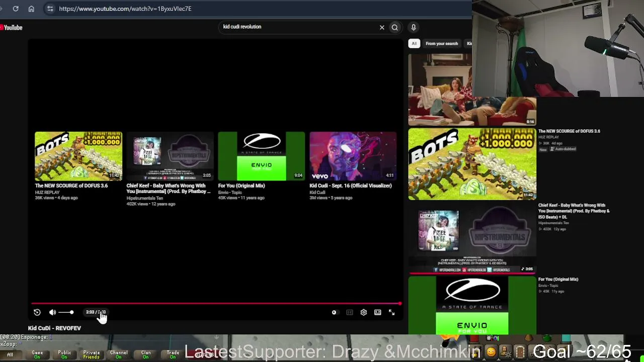This screenshot has height=362, width=644.
Task: Toggle the 'Private' chat filter set to Friends
Action: pyautogui.click(x=92, y=355)
